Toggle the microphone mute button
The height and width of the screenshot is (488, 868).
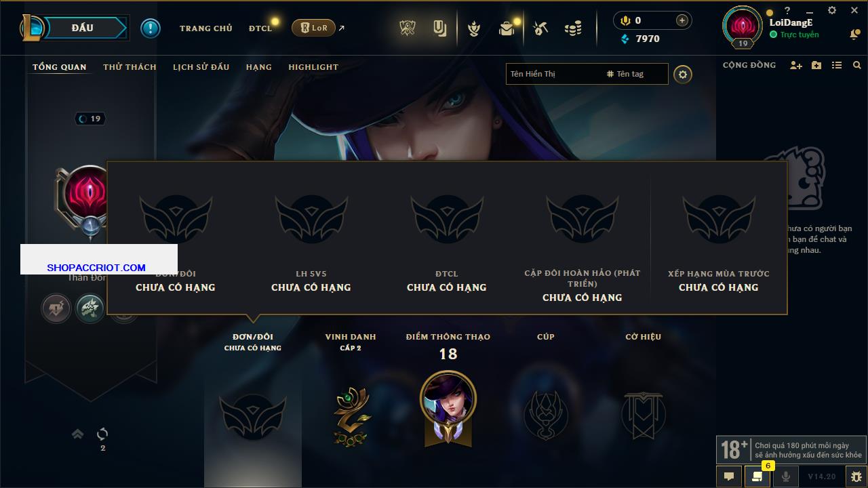point(785,476)
